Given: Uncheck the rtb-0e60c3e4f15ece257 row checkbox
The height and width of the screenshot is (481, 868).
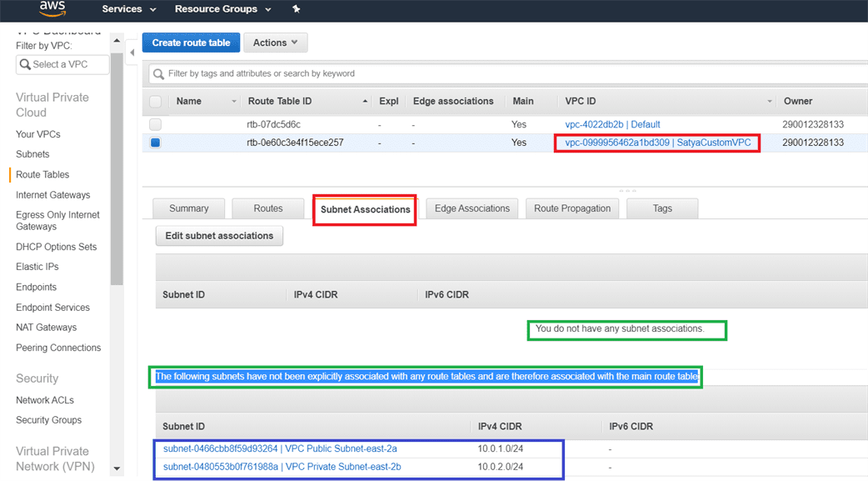Looking at the screenshot, I should pyautogui.click(x=156, y=143).
